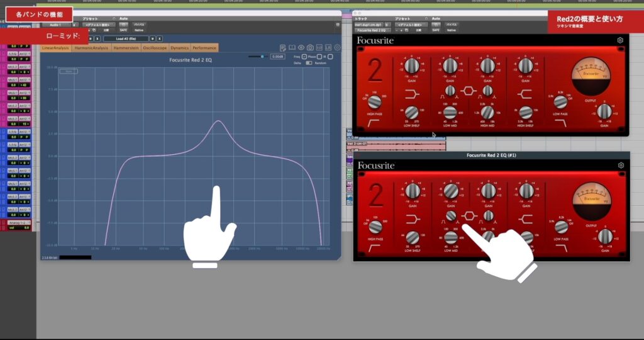
Task: Click small icon next to プリセット in right header
Action: pos(426,18)
